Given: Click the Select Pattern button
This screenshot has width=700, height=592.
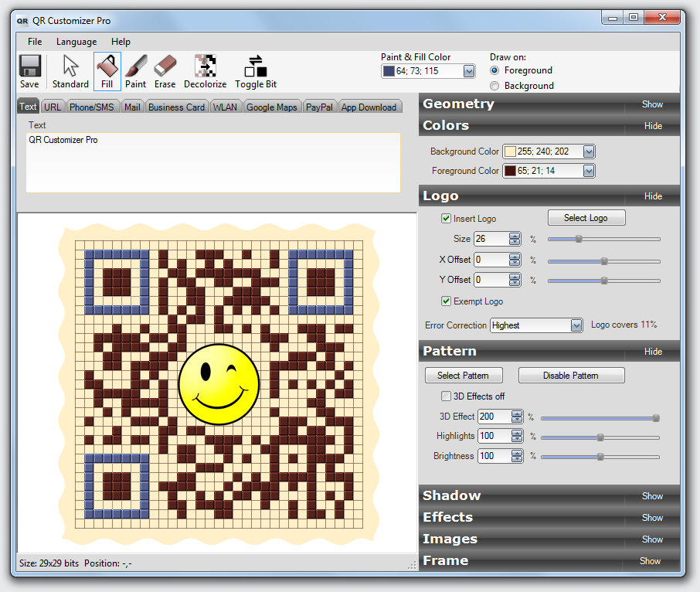Looking at the screenshot, I should click(464, 376).
